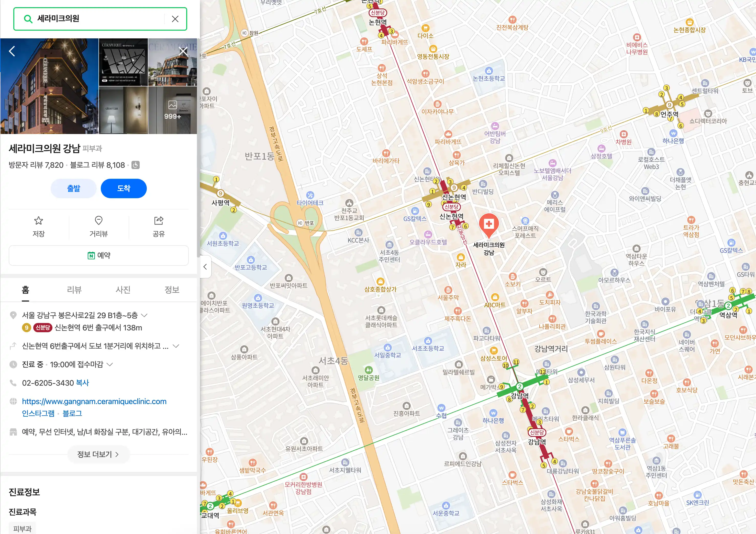Expand the directions description chevron
Image resolution: width=756 pixels, height=534 pixels.
click(176, 346)
